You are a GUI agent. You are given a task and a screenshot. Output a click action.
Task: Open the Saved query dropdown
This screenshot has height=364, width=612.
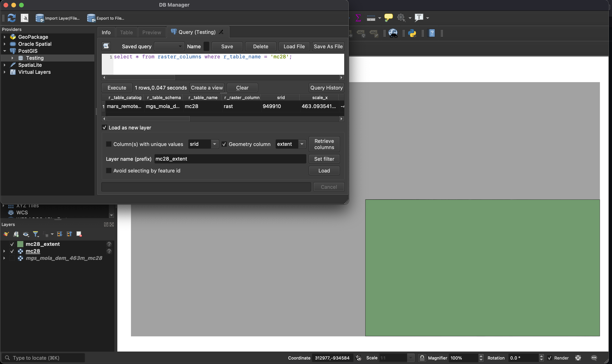coord(169,46)
